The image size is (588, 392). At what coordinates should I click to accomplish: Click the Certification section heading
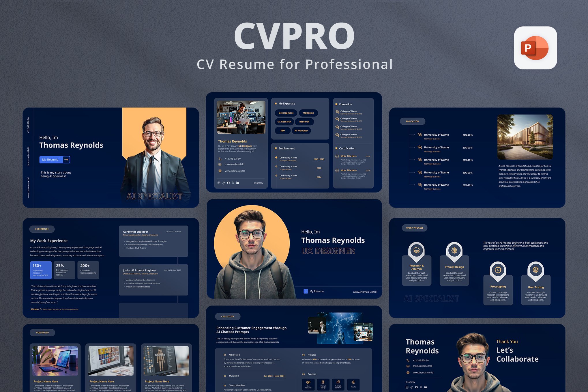pos(347,148)
